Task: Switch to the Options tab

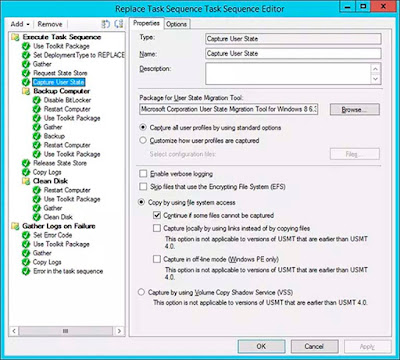Action: pyautogui.click(x=176, y=24)
